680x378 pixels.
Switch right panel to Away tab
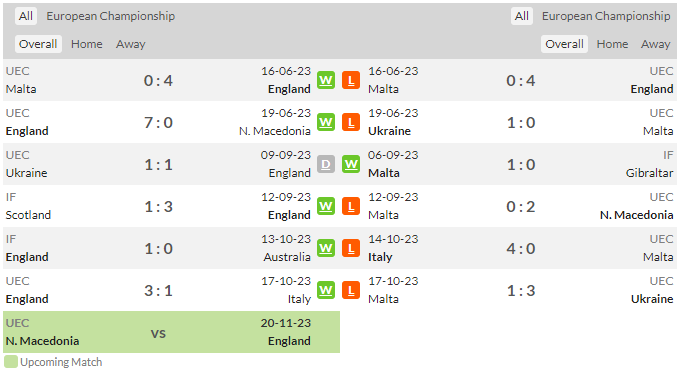coord(656,44)
